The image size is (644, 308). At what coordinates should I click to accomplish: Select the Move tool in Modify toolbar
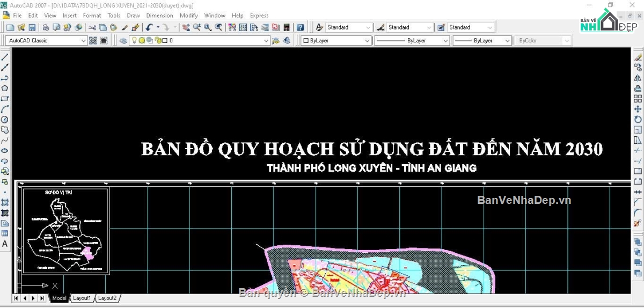[638, 109]
